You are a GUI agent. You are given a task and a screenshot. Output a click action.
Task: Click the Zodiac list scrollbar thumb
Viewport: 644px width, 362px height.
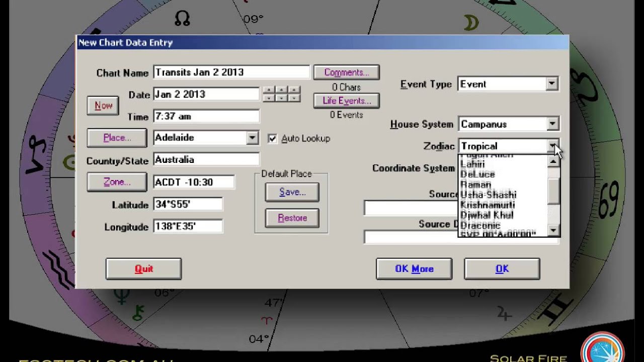(553, 191)
